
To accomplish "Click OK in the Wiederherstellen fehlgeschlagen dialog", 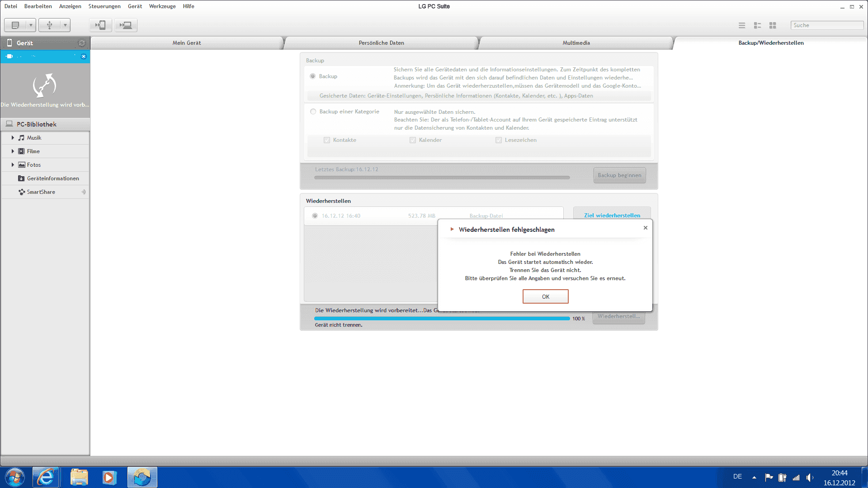I will click(x=545, y=296).
